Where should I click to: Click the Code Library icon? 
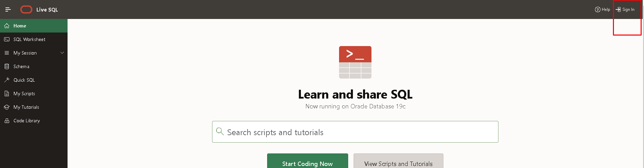7,121
